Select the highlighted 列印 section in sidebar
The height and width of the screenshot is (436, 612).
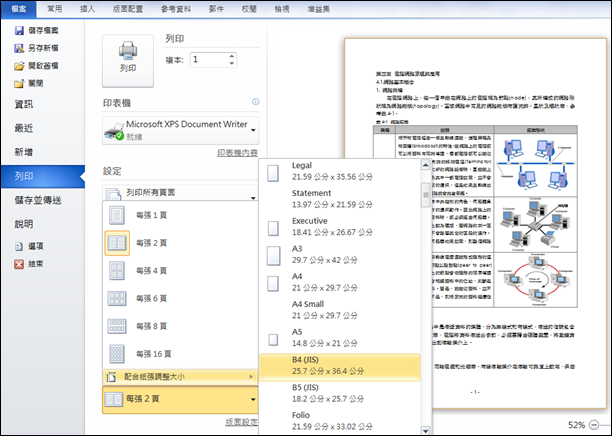tap(43, 176)
